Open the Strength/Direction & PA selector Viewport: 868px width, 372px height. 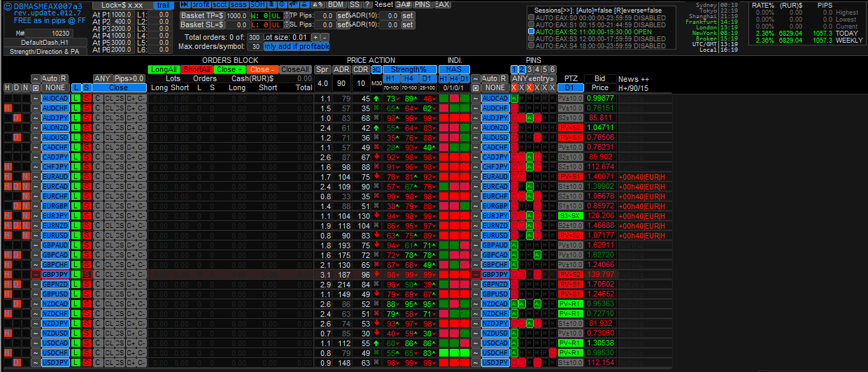tap(45, 52)
